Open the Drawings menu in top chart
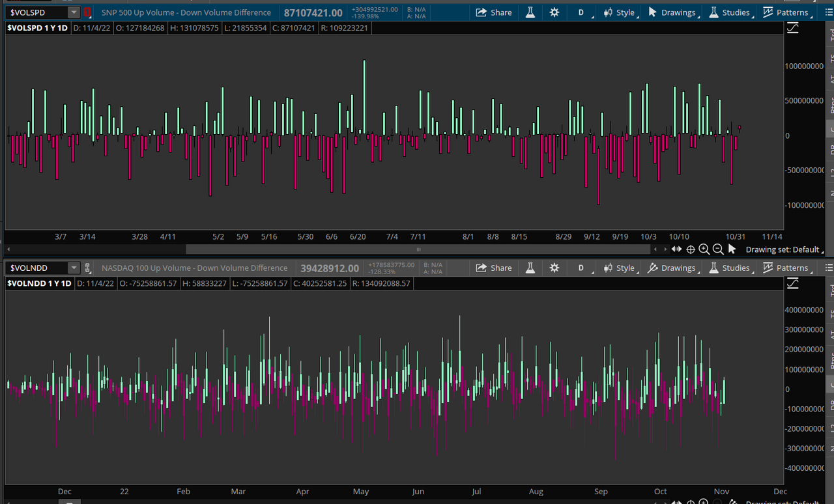834x504 pixels. (x=673, y=12)
